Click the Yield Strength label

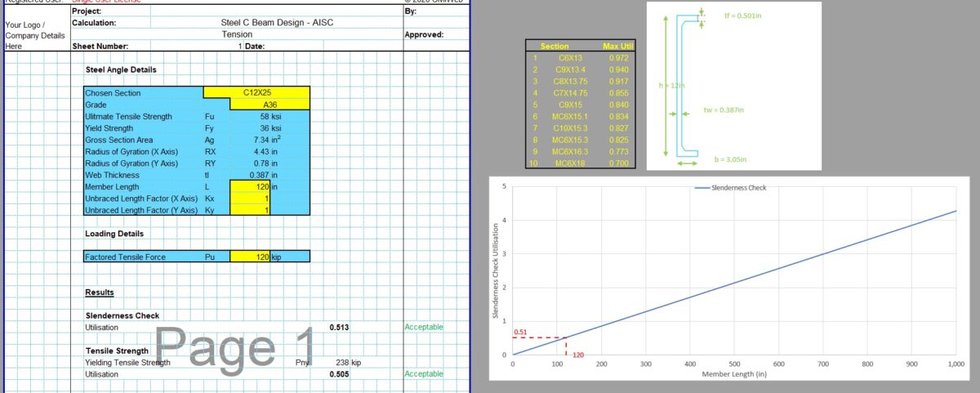(111, 128)
